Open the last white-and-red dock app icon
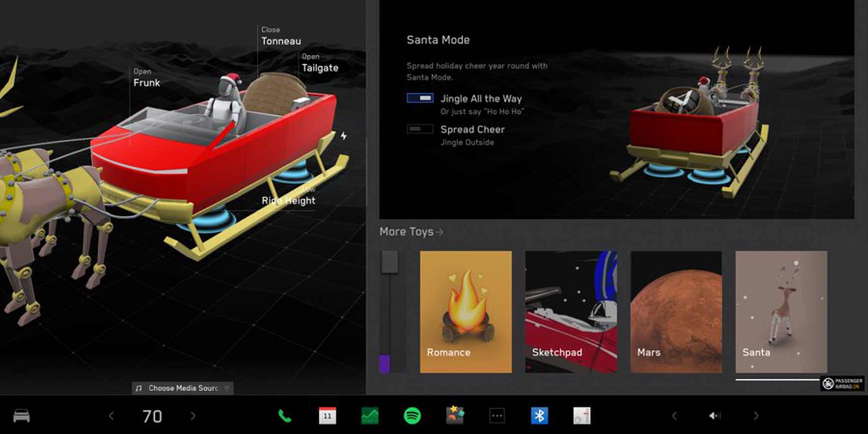Image resolution: width=868 pixels, height=434 pixels. point(582,416)
